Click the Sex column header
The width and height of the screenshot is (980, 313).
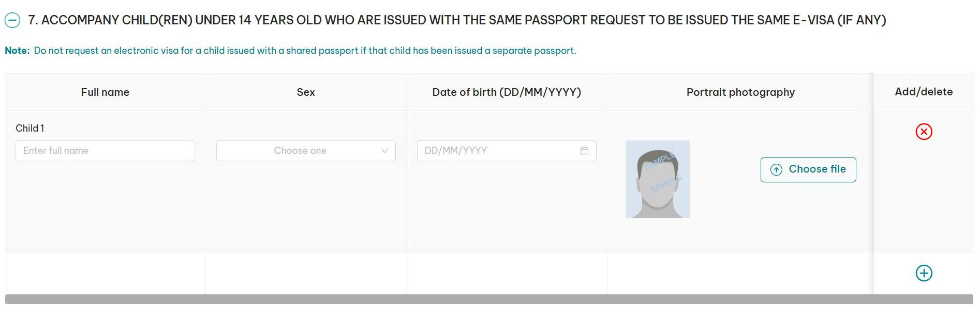click(306, 92)
